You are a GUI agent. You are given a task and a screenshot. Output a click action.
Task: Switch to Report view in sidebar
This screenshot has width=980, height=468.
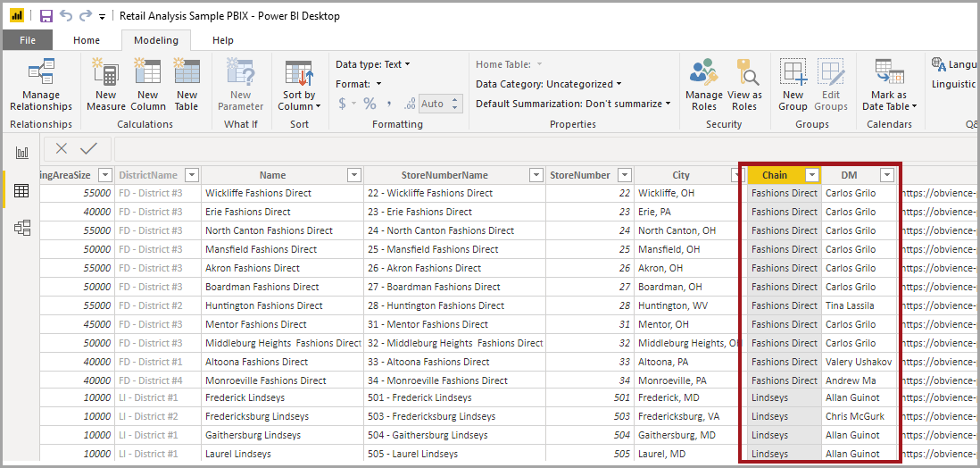click(x=21, y=153)
